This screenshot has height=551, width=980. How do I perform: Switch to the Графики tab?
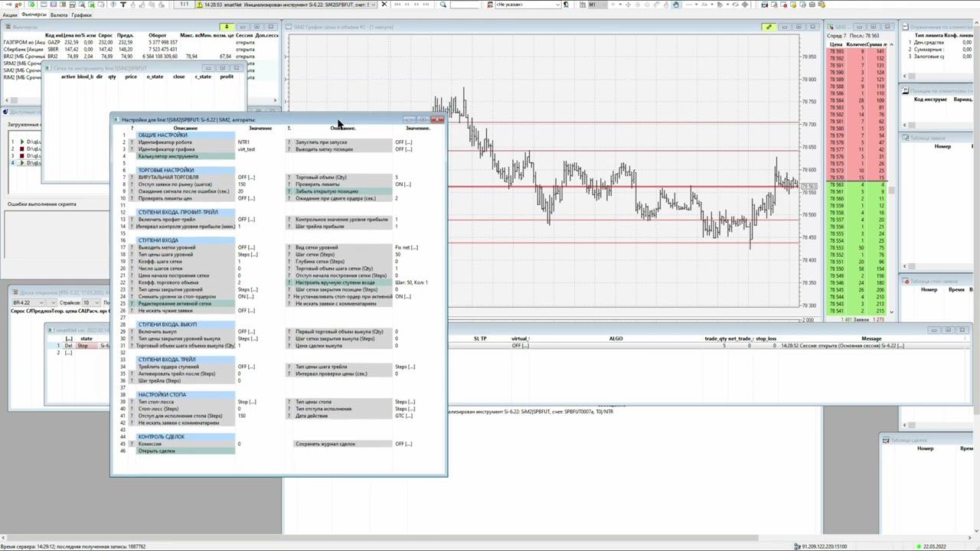(x=81, y=15)
